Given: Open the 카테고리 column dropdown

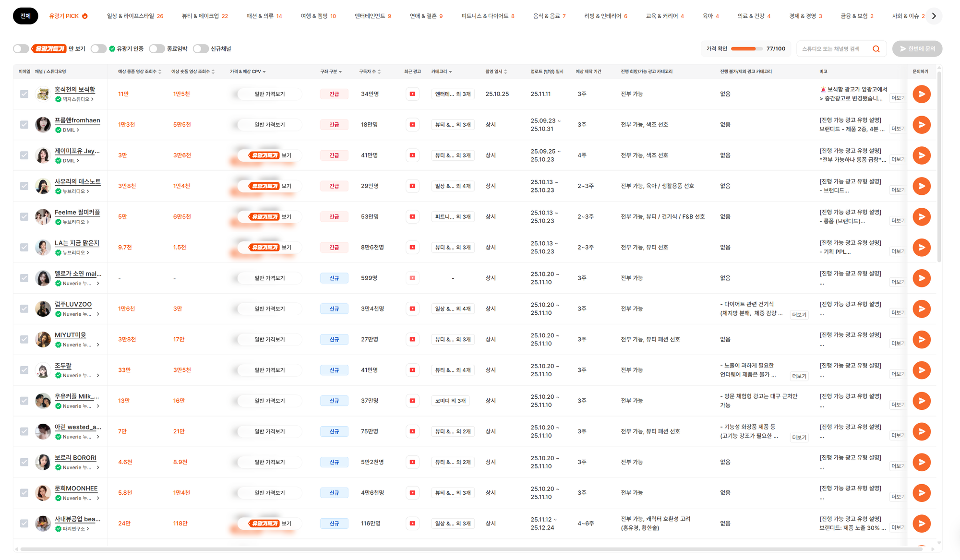Looking at the screenshot, I should [441, 71].
